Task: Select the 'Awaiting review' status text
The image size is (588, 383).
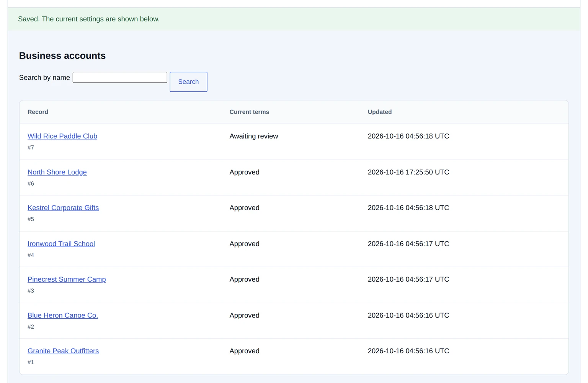Action: 254,136
